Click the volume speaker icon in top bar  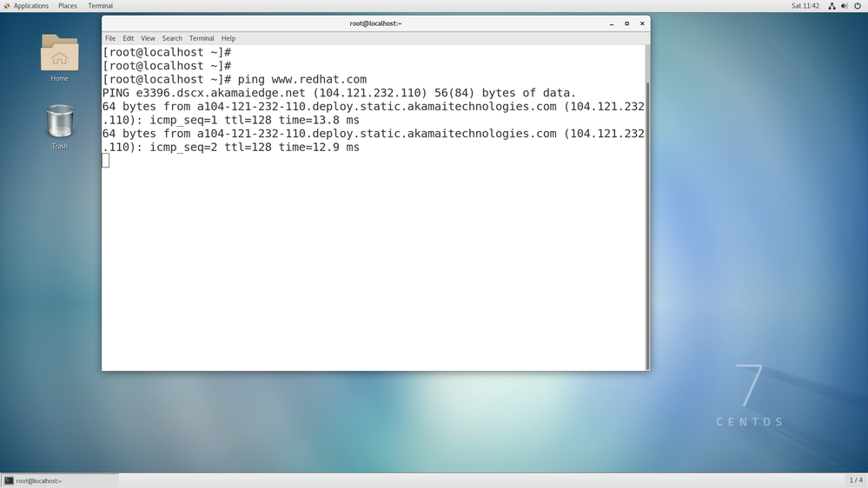click(844, 6)
